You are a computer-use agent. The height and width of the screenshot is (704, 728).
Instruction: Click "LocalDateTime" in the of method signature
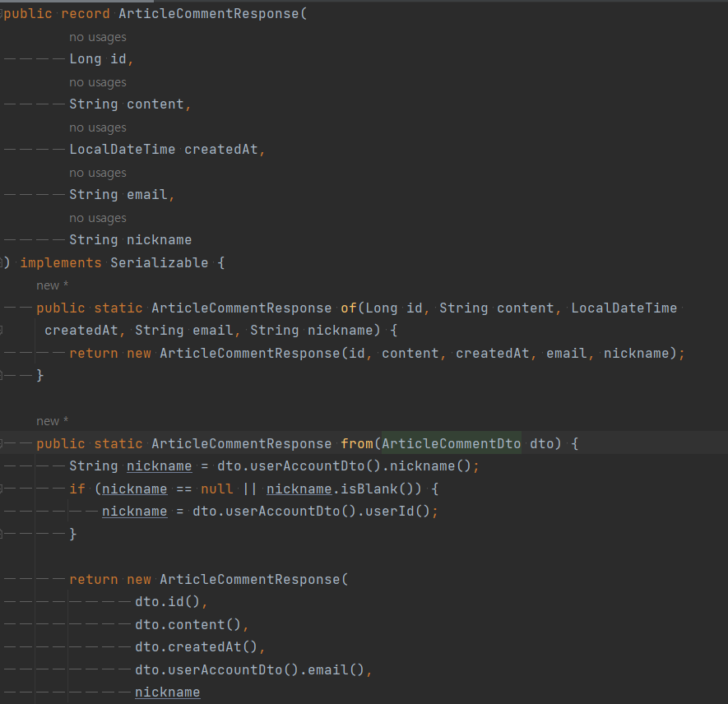click(624, 308)
